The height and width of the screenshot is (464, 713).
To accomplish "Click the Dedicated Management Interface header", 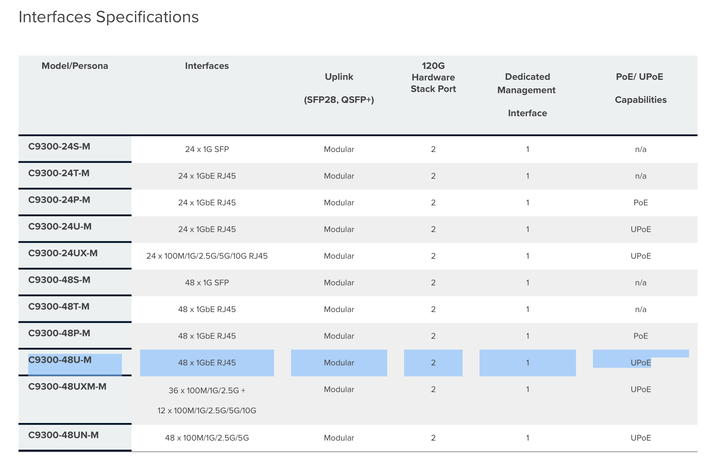I will point(527,94).
